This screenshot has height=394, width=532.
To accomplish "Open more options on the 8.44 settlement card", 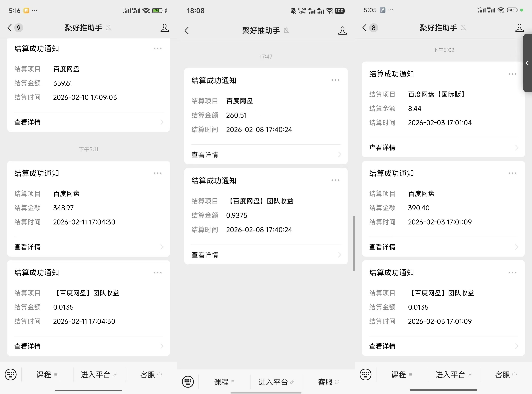I will tap(512, 74).
